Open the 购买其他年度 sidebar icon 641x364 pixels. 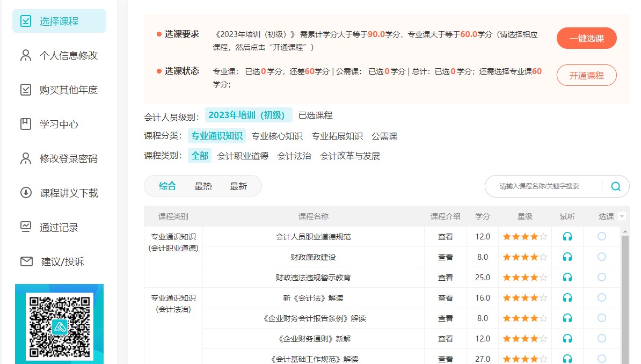(25, 90)
